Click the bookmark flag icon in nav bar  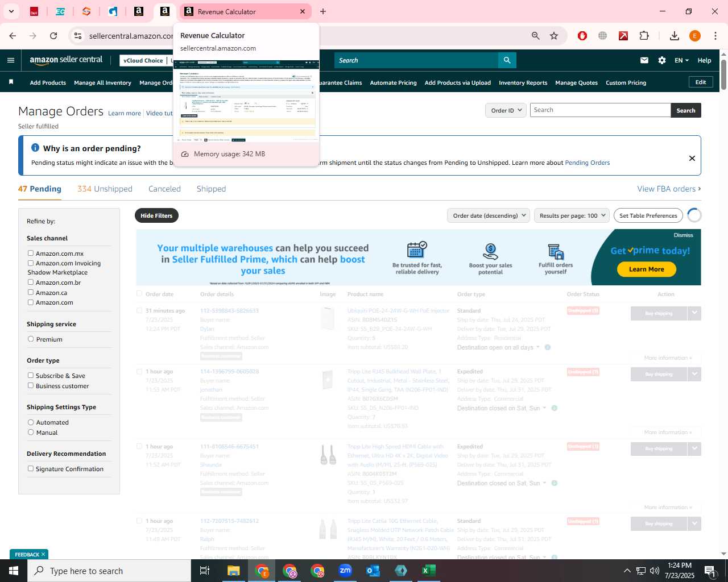[11, 82]
